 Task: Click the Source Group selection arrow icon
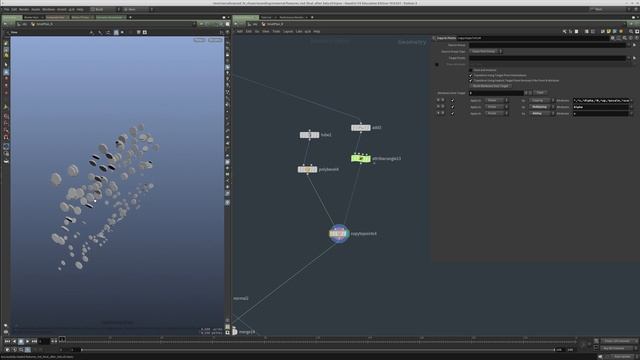point(634,45)
